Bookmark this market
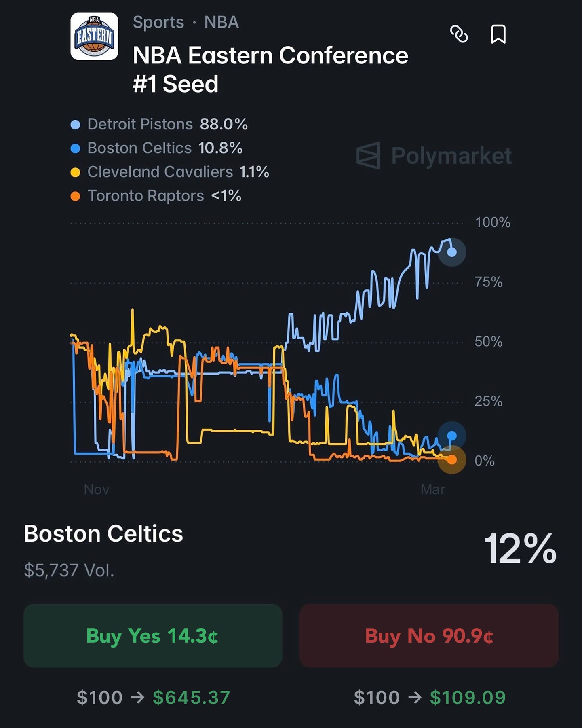 click(x=498, y=34)
